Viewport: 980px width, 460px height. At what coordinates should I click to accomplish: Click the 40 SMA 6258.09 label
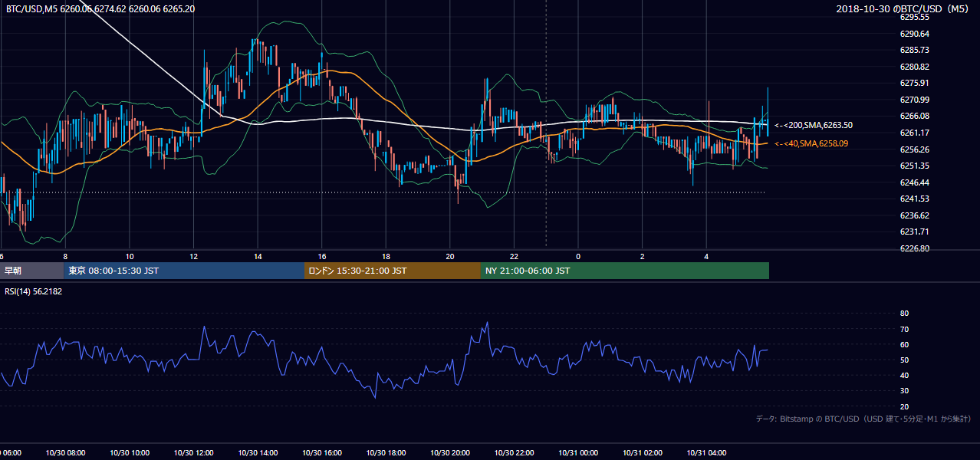coord(811,143)
